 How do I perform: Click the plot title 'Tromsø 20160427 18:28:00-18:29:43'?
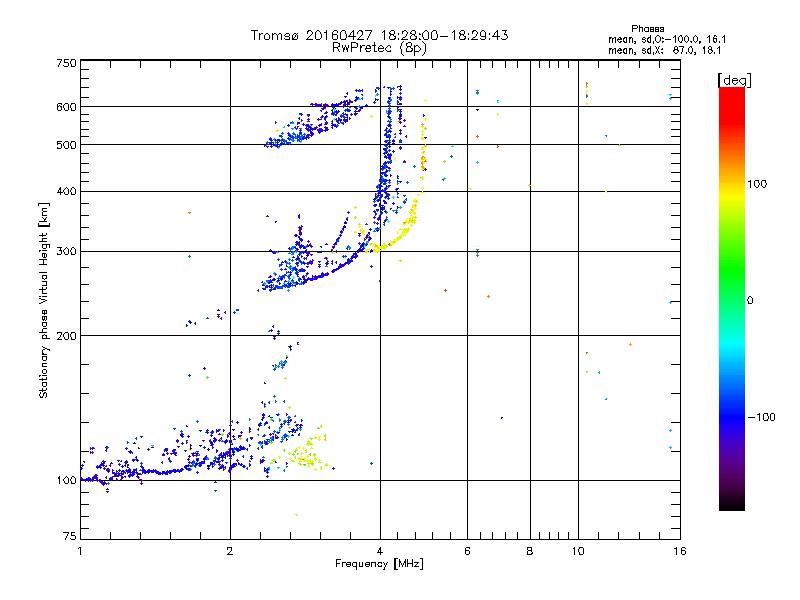pyautogui.click(x=379, y=35)
